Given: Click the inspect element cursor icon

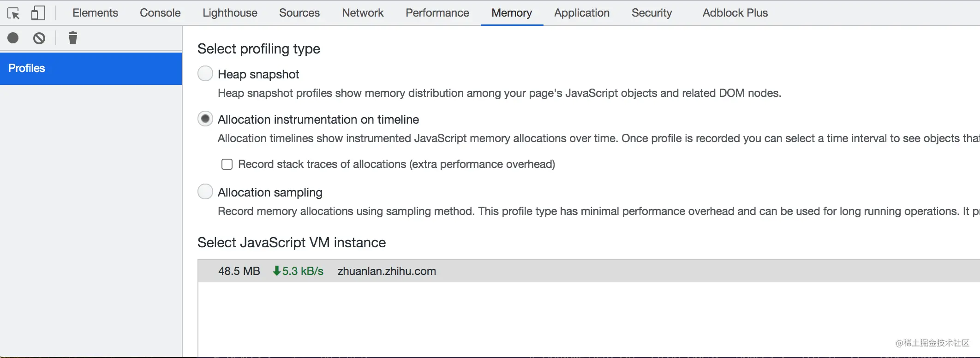Looking at the screenshot, I should [x=14, y=13].
